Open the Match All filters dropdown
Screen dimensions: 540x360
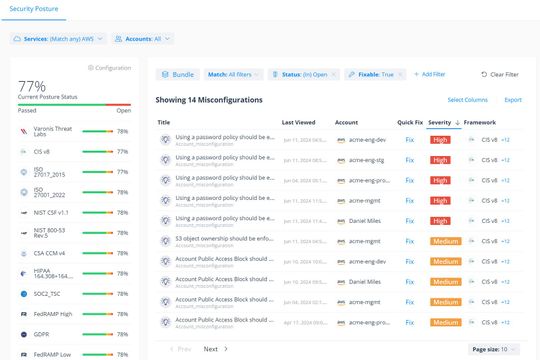click(x=233, y=74)
